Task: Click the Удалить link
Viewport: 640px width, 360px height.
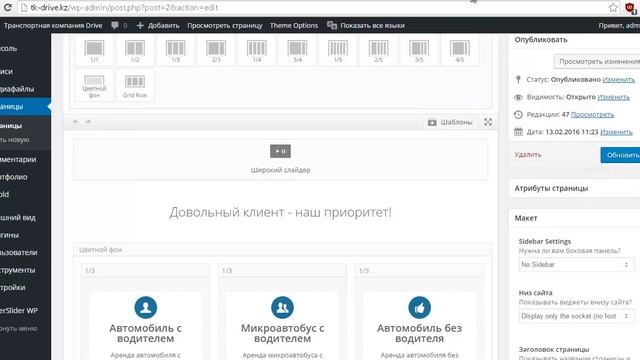Action: pos(528,155)
